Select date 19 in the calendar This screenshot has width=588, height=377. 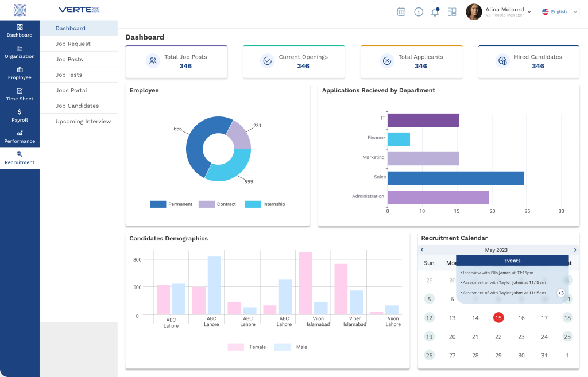point(430,336)
